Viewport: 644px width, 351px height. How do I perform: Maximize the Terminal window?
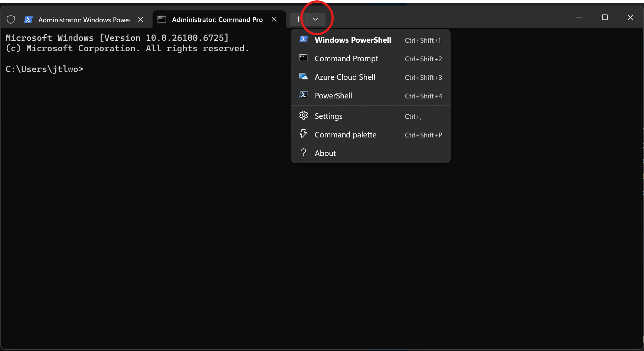[605, 17]
